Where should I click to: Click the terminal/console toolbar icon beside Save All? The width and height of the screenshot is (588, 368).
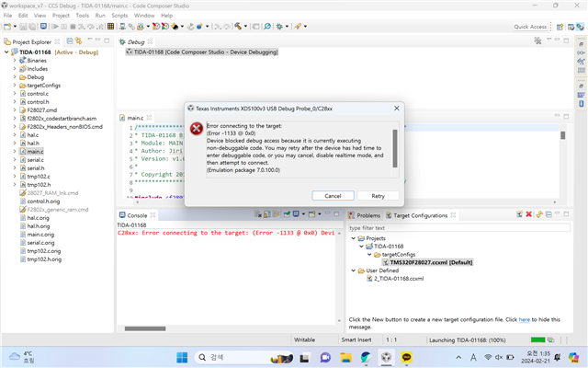tap(43, 27)
